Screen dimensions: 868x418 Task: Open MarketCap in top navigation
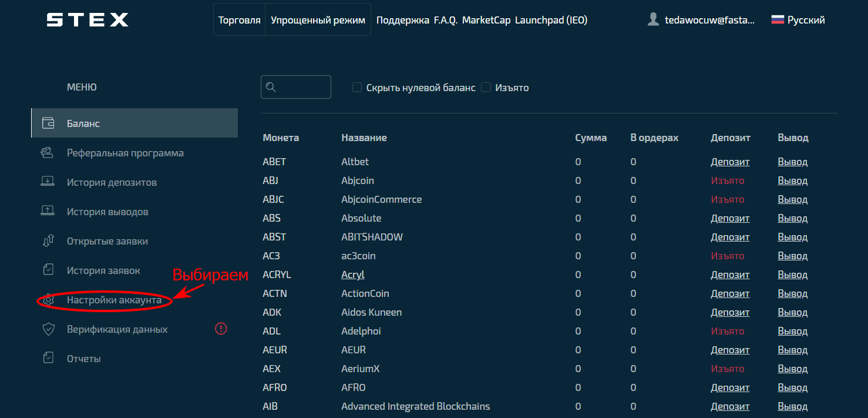pyautogui.click(x=486, y=20)
